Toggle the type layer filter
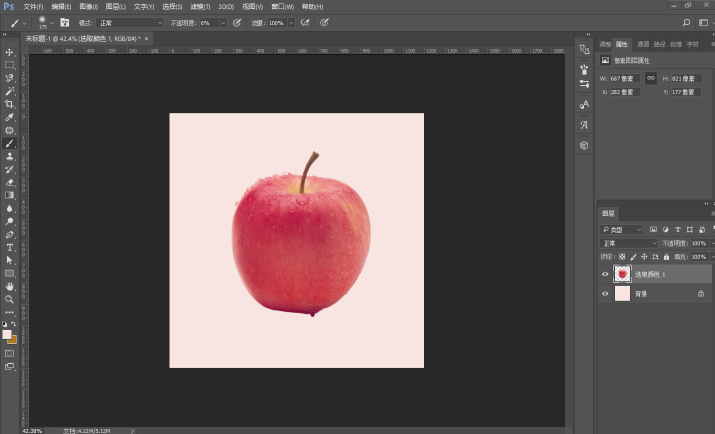 [x=678, y=229]
